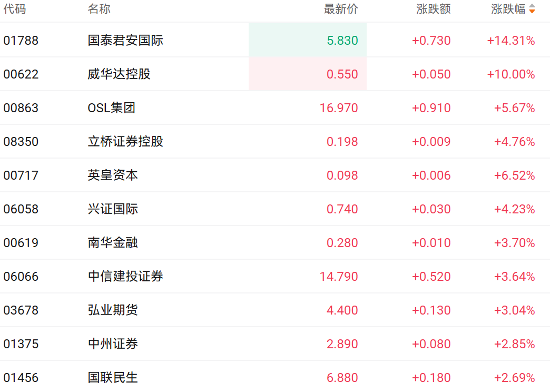Image resolution: width=550 pixels, height=392 pixels.
Task: Click stock code 01456
Action: coord(21,378)
